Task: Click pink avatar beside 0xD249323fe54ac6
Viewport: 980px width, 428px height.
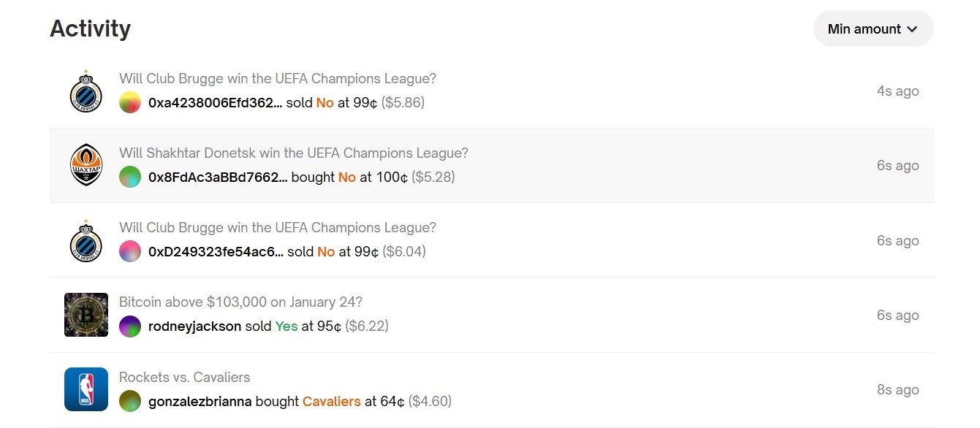Action: pyautogui.click(x=130, y=252)
